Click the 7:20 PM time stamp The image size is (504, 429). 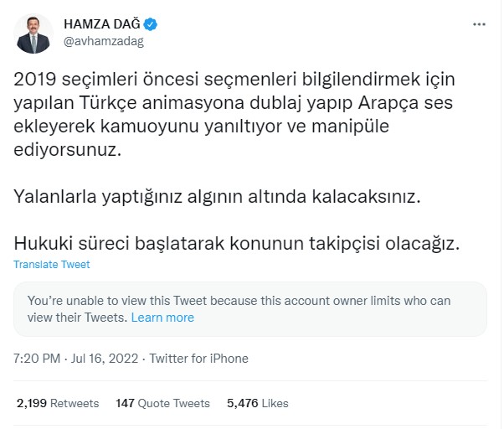tap(38, 359)
